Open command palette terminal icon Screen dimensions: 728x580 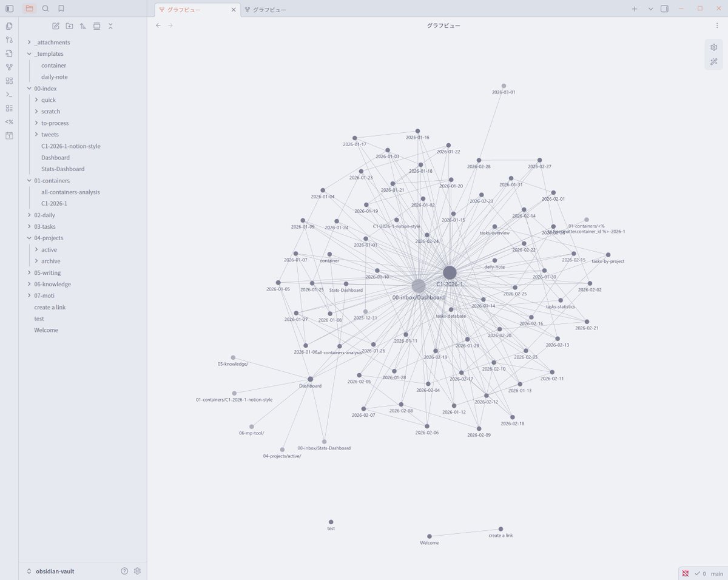tap(9, 94)
